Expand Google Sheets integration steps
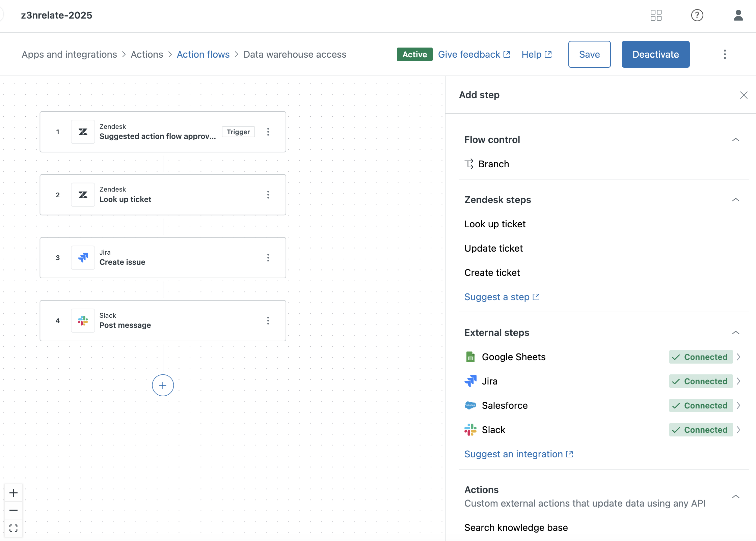756x541 pixels. 738,357
